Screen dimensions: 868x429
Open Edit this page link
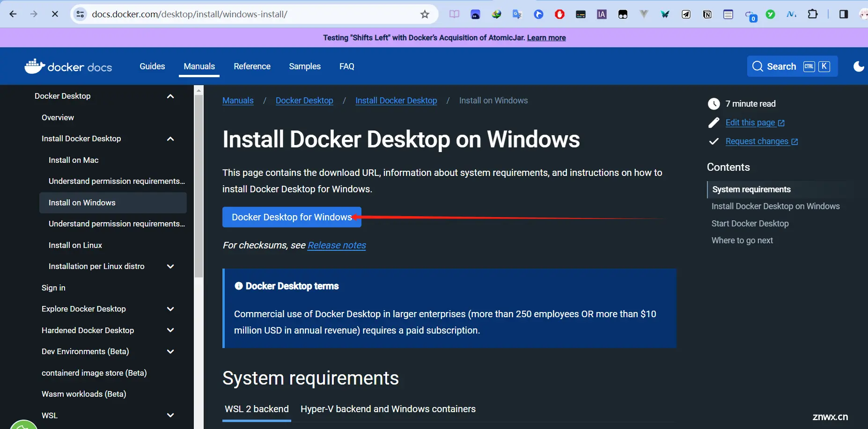tap(755, 123)
